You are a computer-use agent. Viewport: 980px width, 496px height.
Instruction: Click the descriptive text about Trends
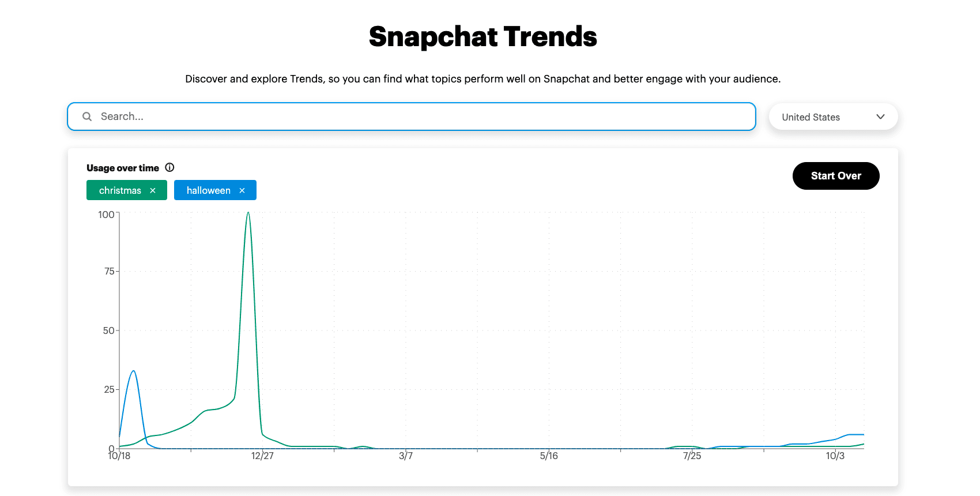(483, 78)
